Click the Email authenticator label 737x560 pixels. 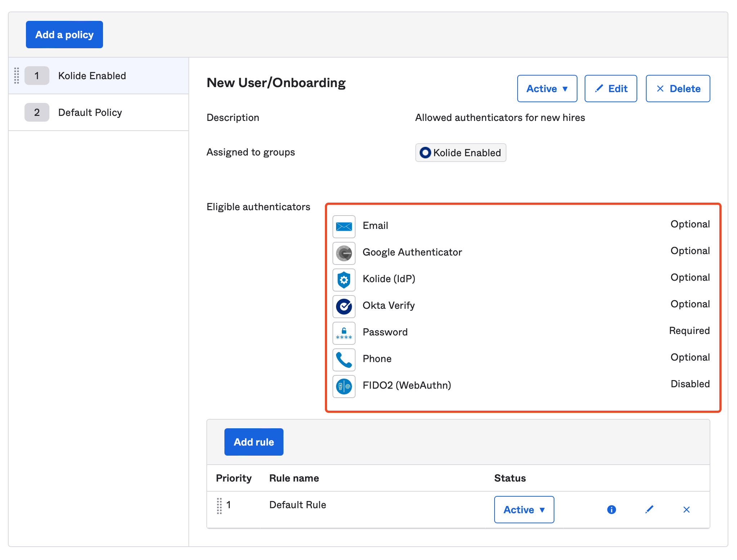(x=375, y=226)
